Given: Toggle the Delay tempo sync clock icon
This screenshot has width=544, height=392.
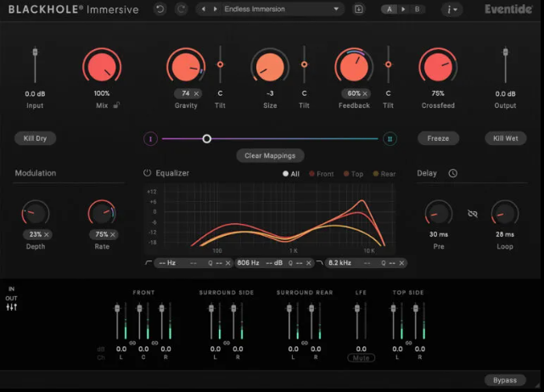Looking at the screenshot, I should [x=452, y=173].
